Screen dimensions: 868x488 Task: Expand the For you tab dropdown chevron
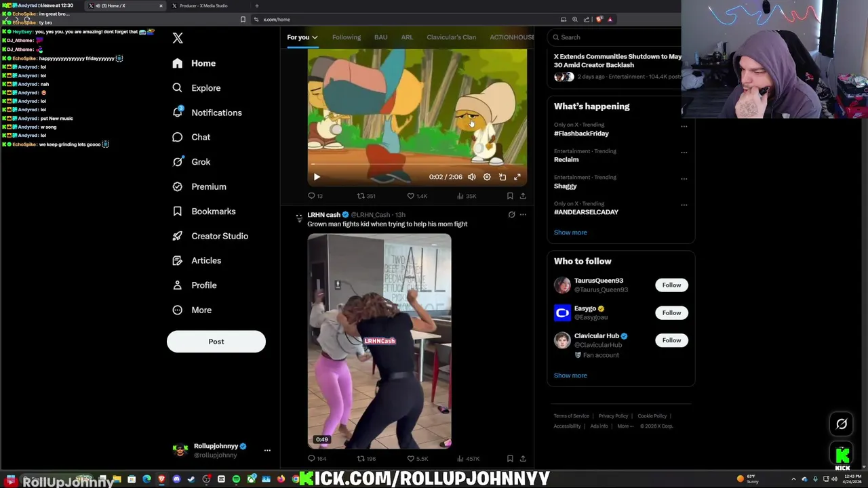click(x=315, y=37)
